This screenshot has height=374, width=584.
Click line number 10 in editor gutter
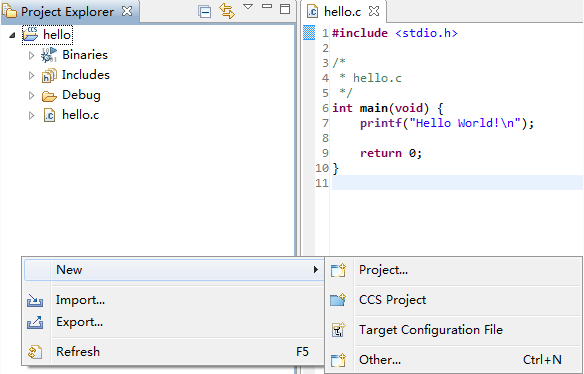[x=322, y=168]
